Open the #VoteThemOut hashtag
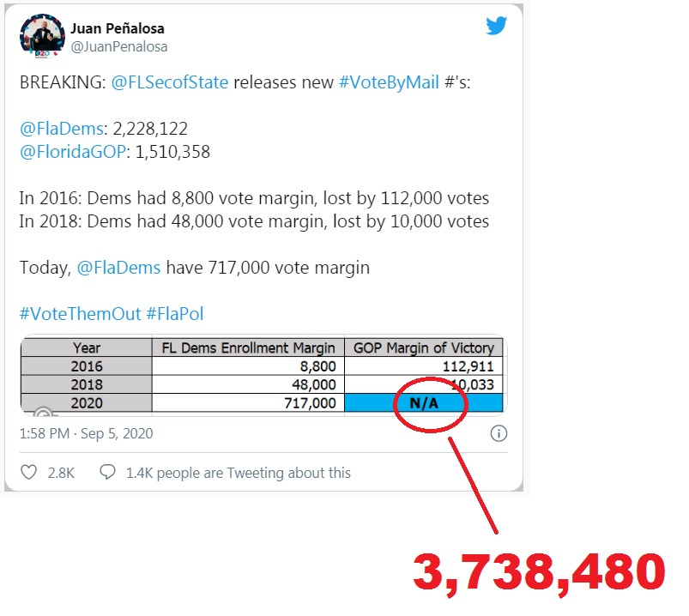This screenshot has height=616, width=689. tap(80, 313)
